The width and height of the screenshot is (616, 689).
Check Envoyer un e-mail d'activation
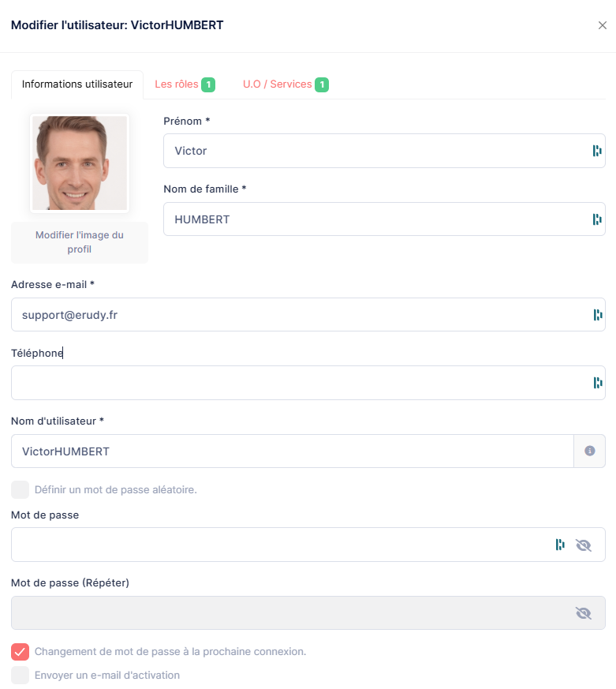[20, 676]
